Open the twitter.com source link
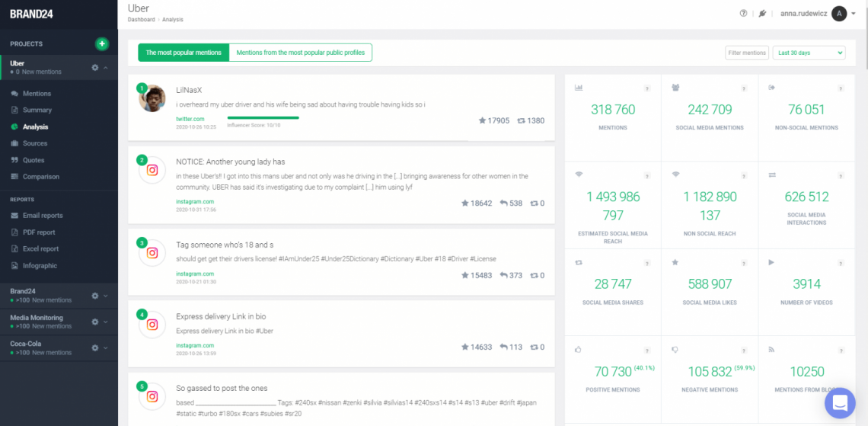 (190, 119)
